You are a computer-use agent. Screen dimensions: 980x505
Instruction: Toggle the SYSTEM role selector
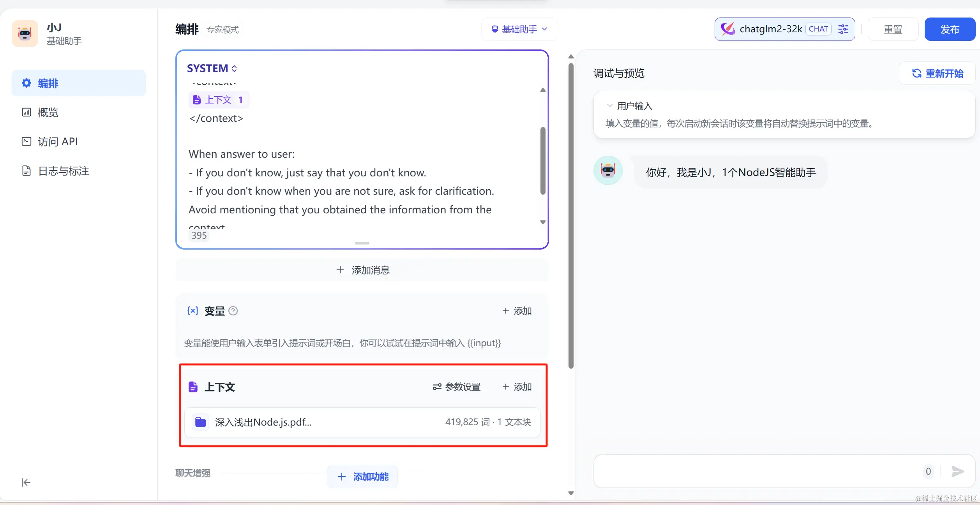coord(212,69)
